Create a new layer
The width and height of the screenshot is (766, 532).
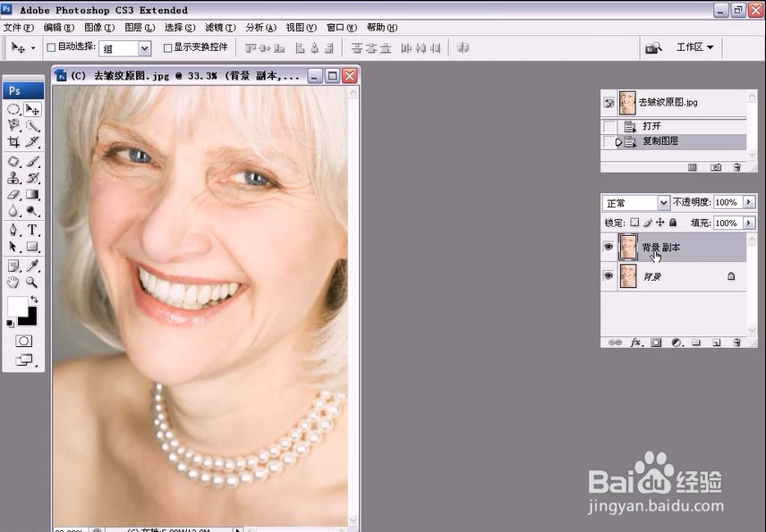(716, 342)
